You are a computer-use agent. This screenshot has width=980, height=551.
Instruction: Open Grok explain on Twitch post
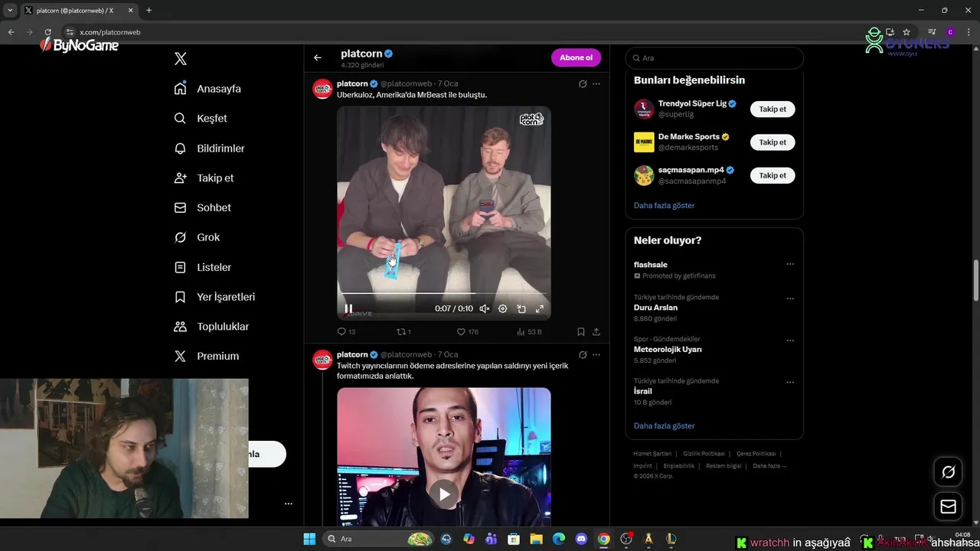pyautogui.click(x=583, y=355)
